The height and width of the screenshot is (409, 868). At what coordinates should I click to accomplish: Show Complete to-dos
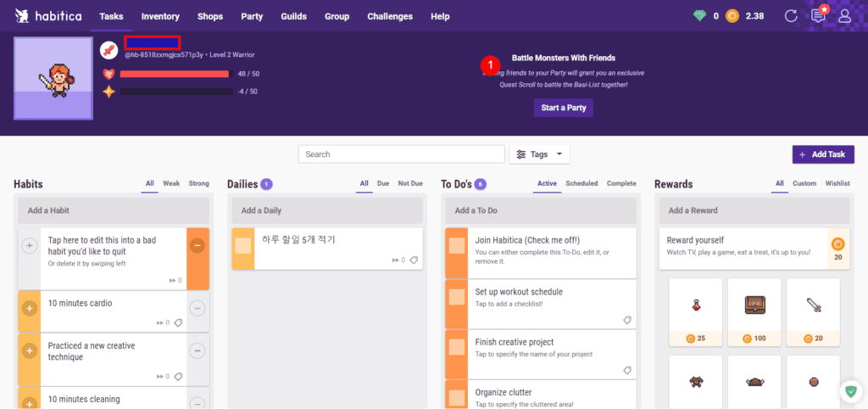pyautogui.click(x=621, y=183)
